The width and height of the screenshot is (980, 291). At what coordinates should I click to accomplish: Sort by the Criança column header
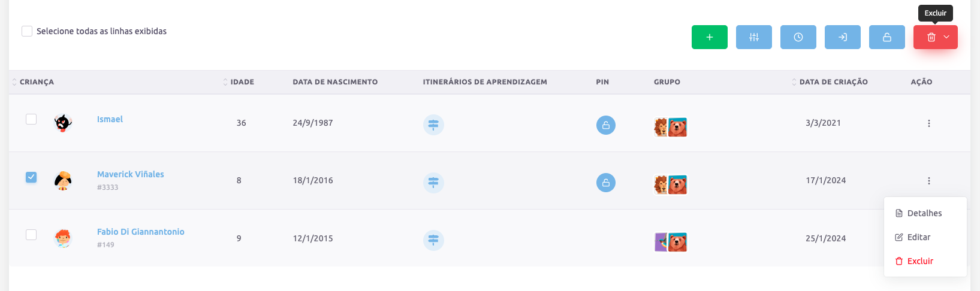37,82
